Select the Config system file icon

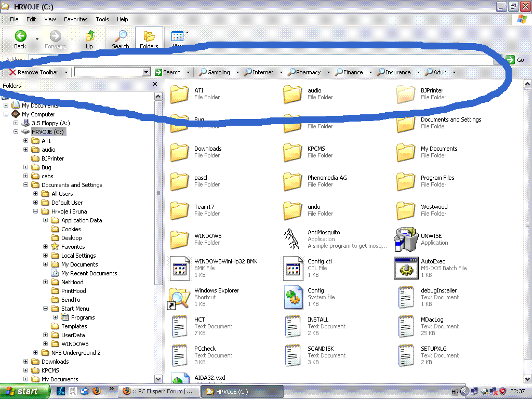point(292,297)
